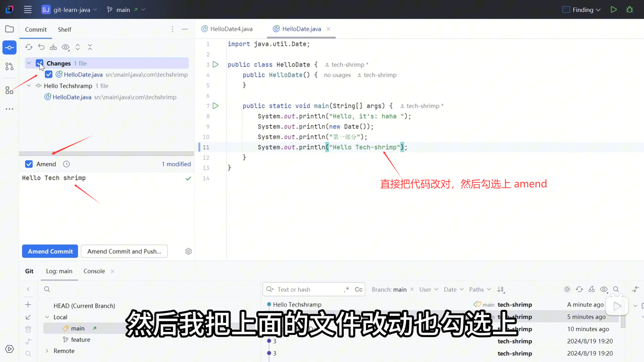644x362 pixels.
Task: Click the Refresh icon in the Commit toolbar
Action: [29, 47]
